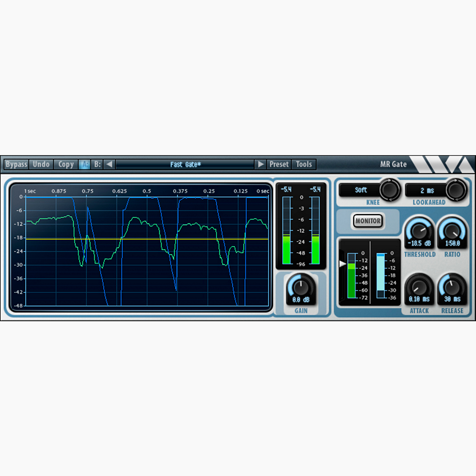This screenshot has height=476, width=476.
Task: Click the Lookahead rotary knob
Action: (456, 190)
